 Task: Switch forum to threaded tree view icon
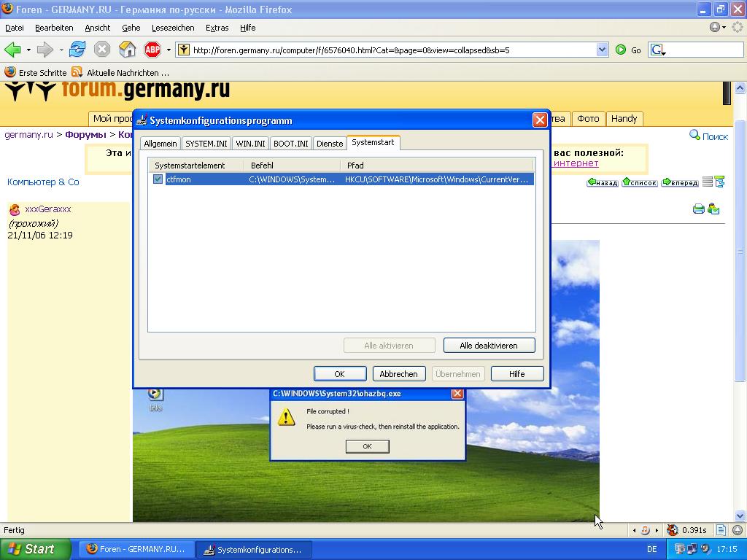(719, 182)
